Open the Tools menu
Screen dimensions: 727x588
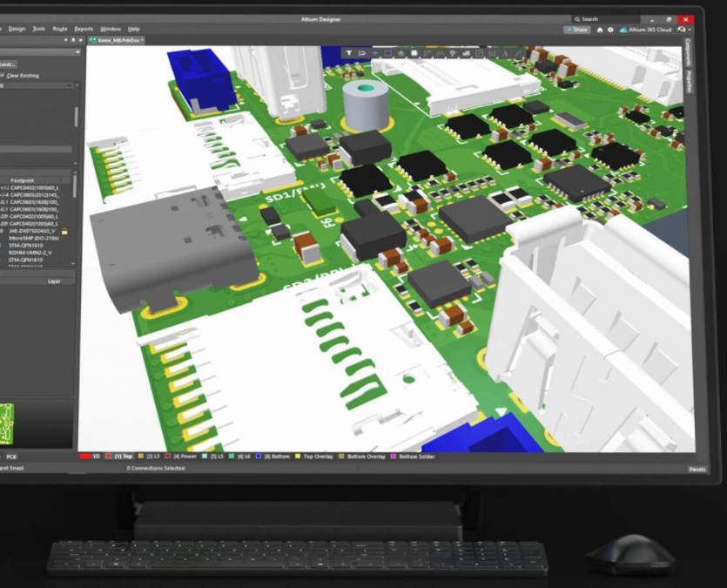[x=39, y=29]
